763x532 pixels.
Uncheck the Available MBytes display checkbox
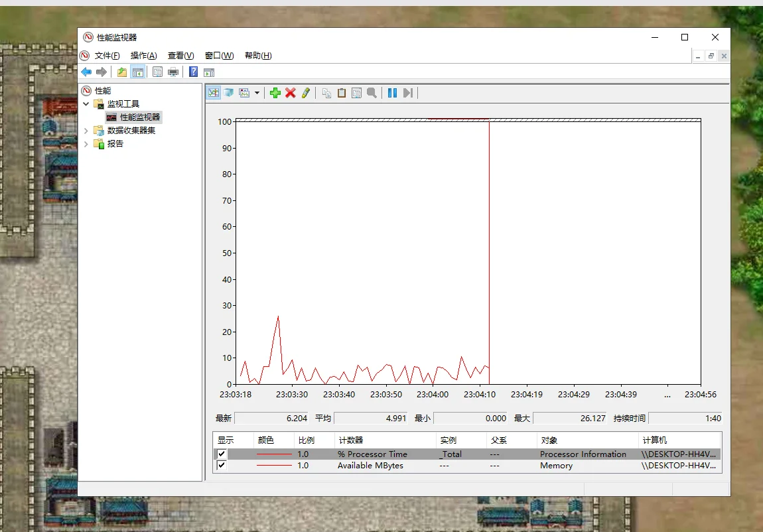pos(222,466)
